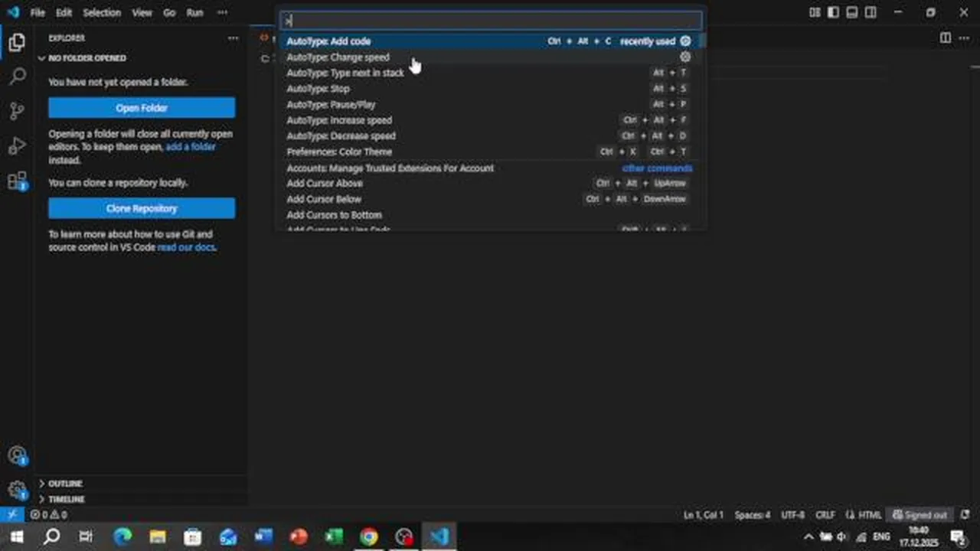Viewport: 980px width, 551px height.
Task: Click the Open Folder button
Action: (x=142, y=108)
